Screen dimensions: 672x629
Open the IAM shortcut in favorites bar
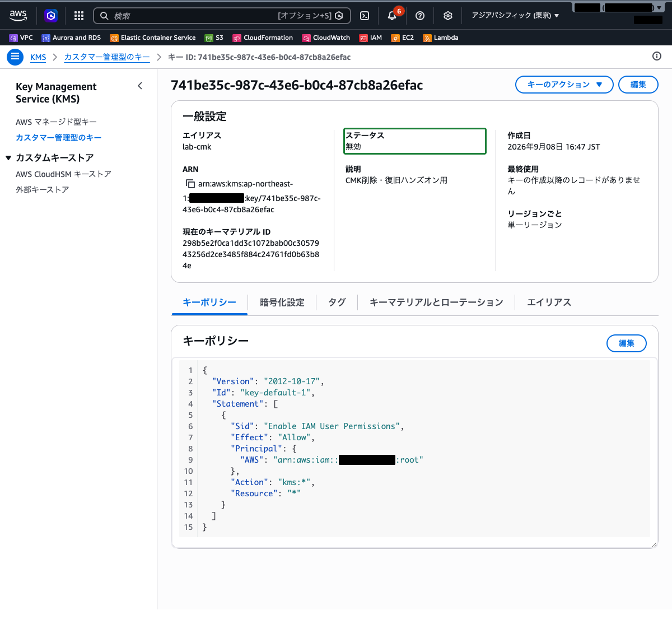[x=371, y=38]
